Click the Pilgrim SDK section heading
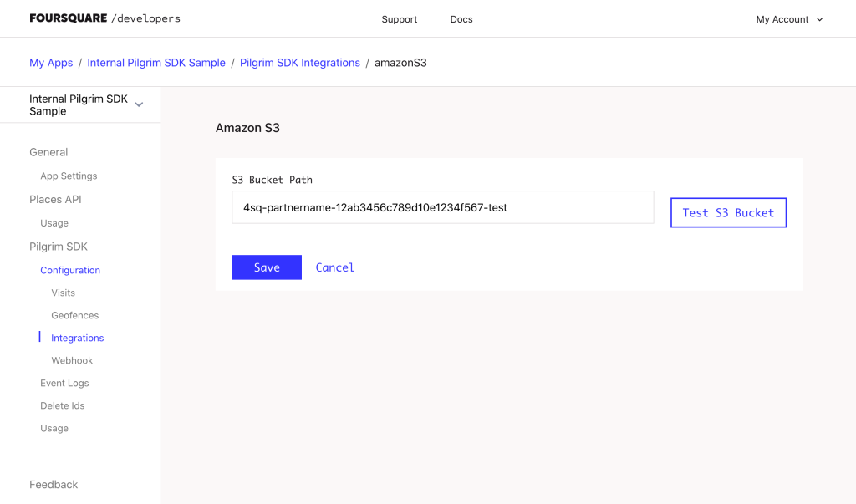Image resolution: width=856 pixels, height=504 pixels. click(59, 247)
